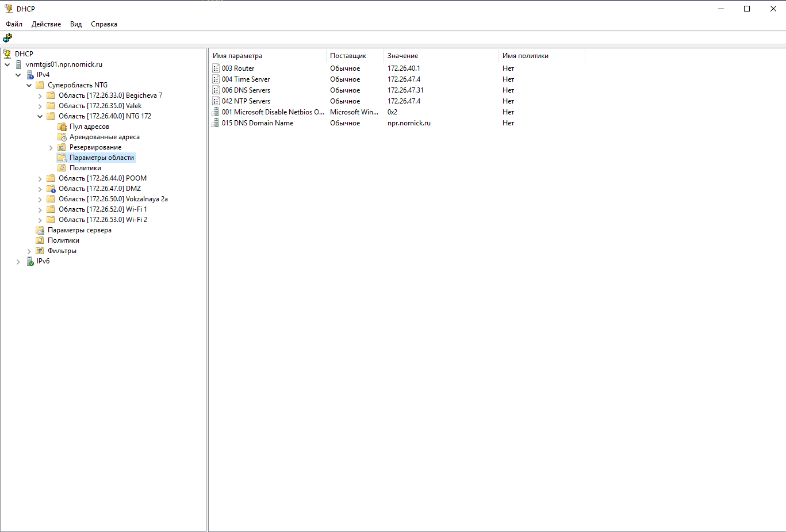Select the server vnrntgis01.npr.nornick.ru icon
Image resolution: width=786 pixels, height=532 pixels.
[x=19, y=64]
